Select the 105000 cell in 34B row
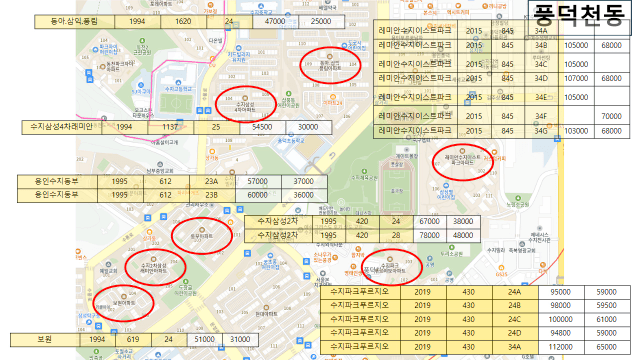This screenshot has height=360, width=640. coord(576,46)
